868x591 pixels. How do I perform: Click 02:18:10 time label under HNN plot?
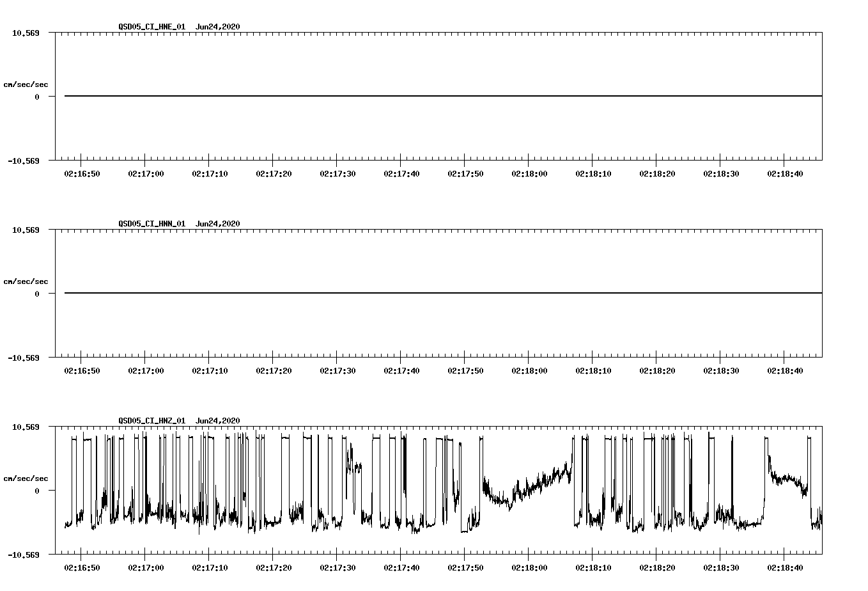[x=593, y=370]
